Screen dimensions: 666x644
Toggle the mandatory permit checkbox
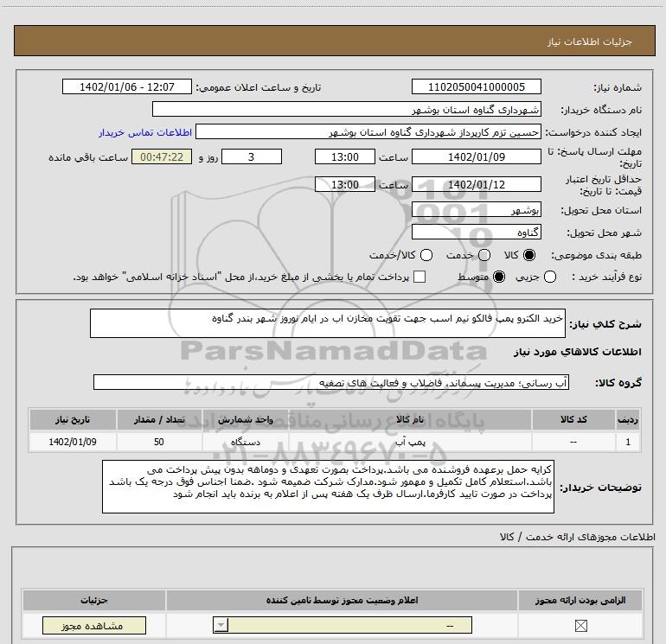coord(580,625)
